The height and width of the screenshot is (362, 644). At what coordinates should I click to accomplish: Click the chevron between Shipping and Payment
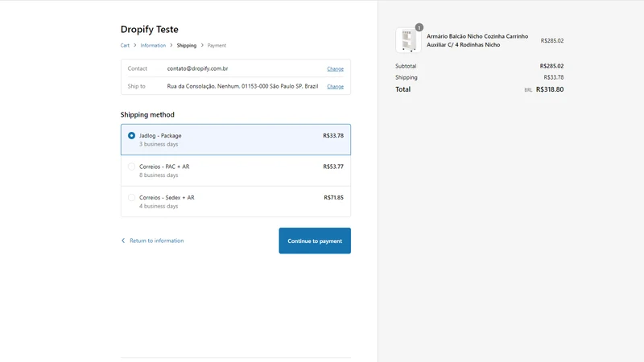[x=202, y=45]
